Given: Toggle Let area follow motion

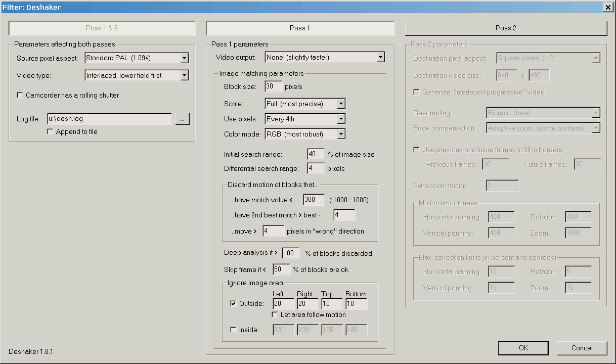Looking at the screenshot, I should tap(275, 314).
